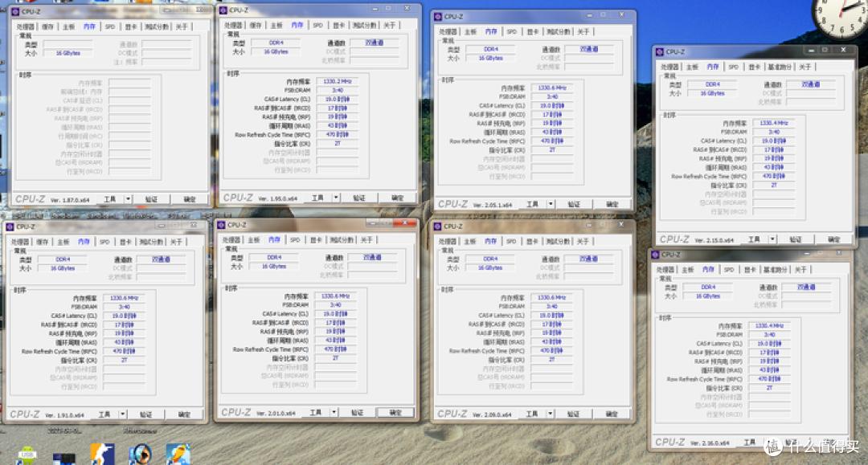Click 1330.2 MHz frequency value in CPU-Z 1.95.0
Viewport: 868px width, 465px height.
[337, 81]
